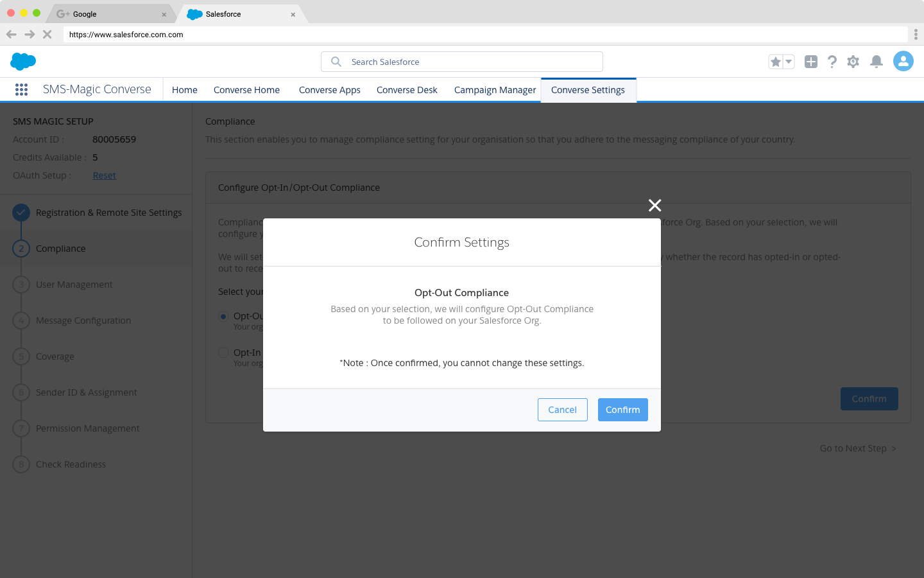Screen dimensions: 924x578
Task: Click the completed step checkmark circle
Action: (x=21, y=213)
